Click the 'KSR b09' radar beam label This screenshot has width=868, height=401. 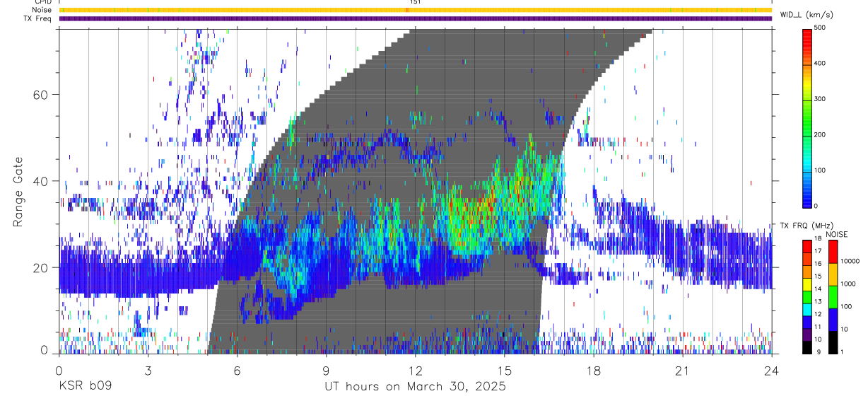tap(84, 387)
